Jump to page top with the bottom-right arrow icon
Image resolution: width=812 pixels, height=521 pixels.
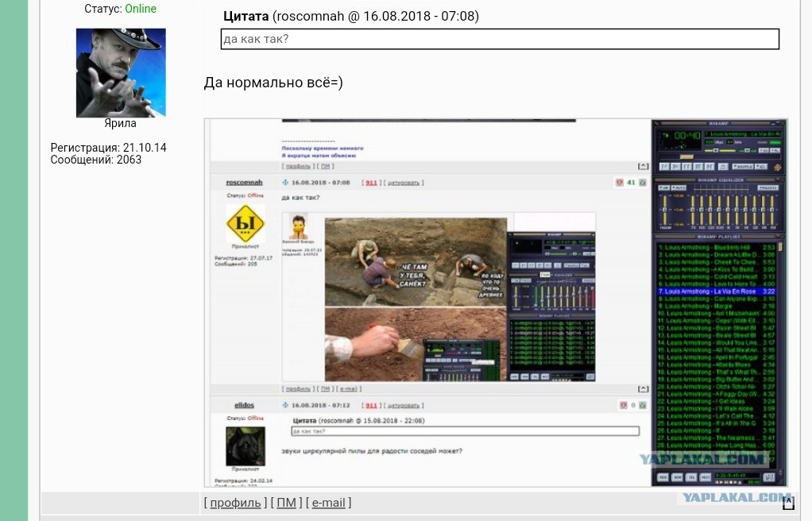pos(787,503)
